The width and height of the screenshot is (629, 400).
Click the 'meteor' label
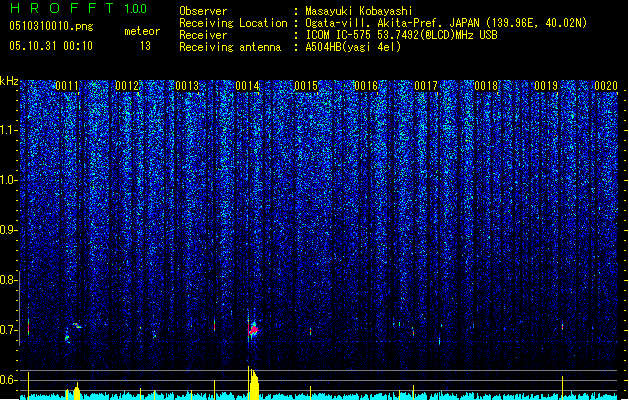142,31
